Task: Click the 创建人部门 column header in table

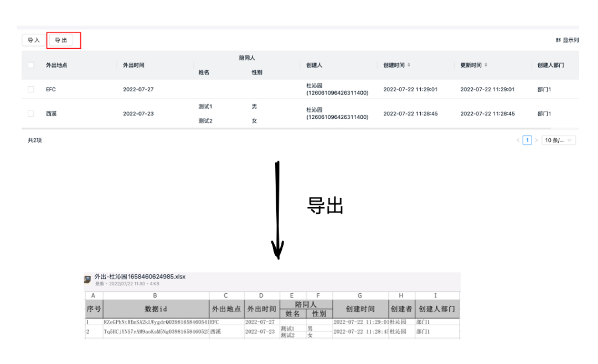Action: [x=550, y=65]
